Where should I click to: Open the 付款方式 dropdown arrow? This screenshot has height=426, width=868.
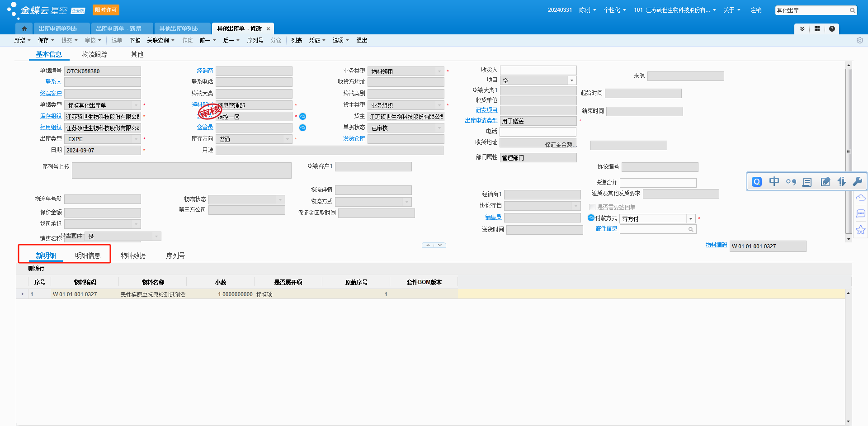pos(690,219)
